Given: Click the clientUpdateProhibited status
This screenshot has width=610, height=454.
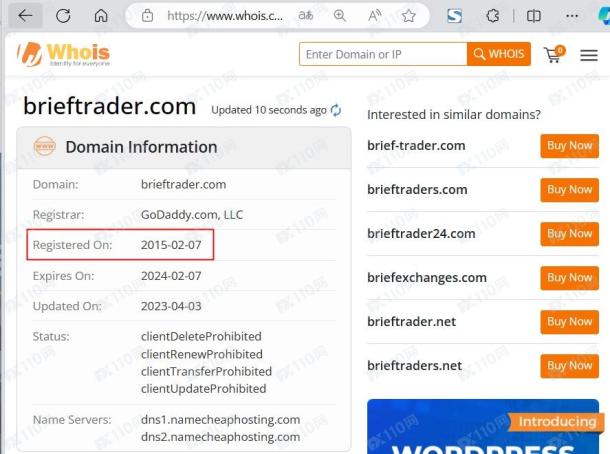Looking at the screenshot, I should (203, 388).
